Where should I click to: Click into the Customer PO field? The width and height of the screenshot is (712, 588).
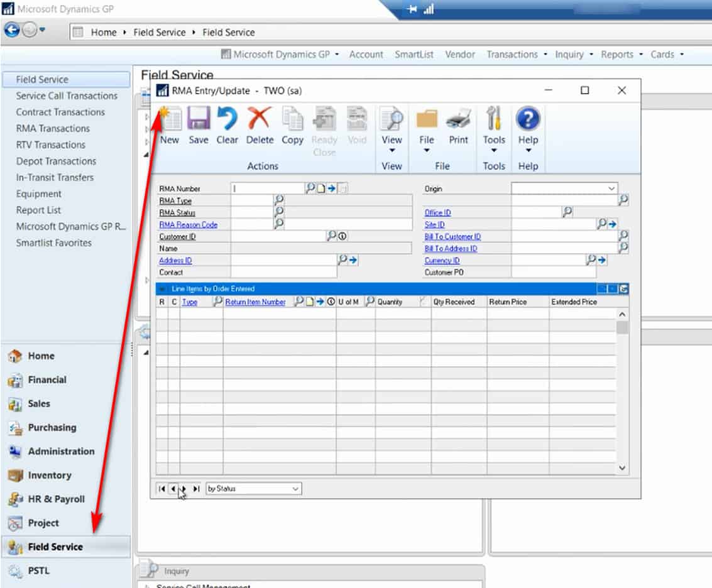[554, 272]
